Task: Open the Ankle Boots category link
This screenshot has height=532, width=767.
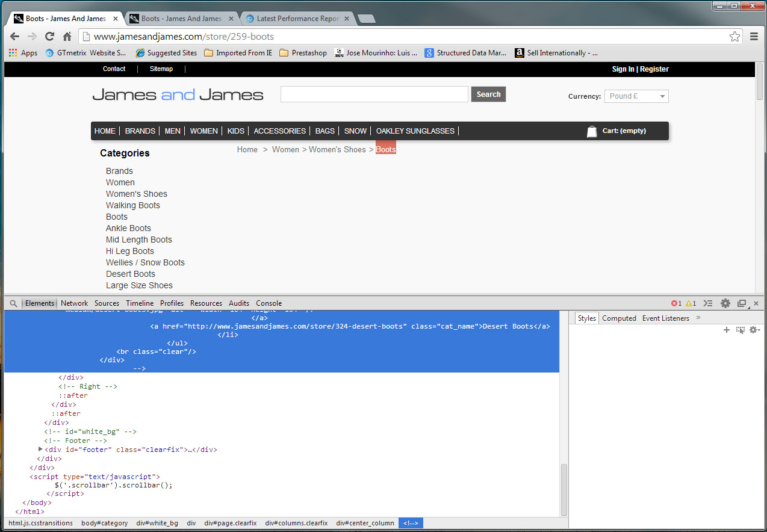Action: [x=128, y=228]
